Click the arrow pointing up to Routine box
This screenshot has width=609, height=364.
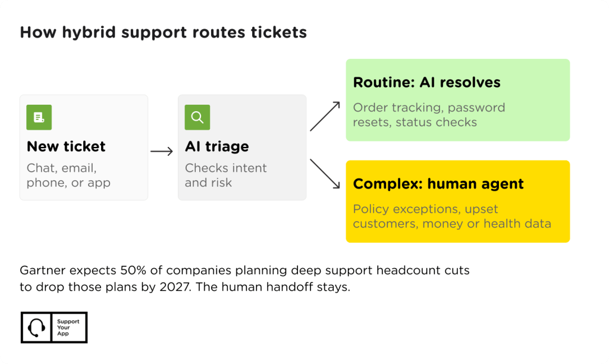(325, 117)
